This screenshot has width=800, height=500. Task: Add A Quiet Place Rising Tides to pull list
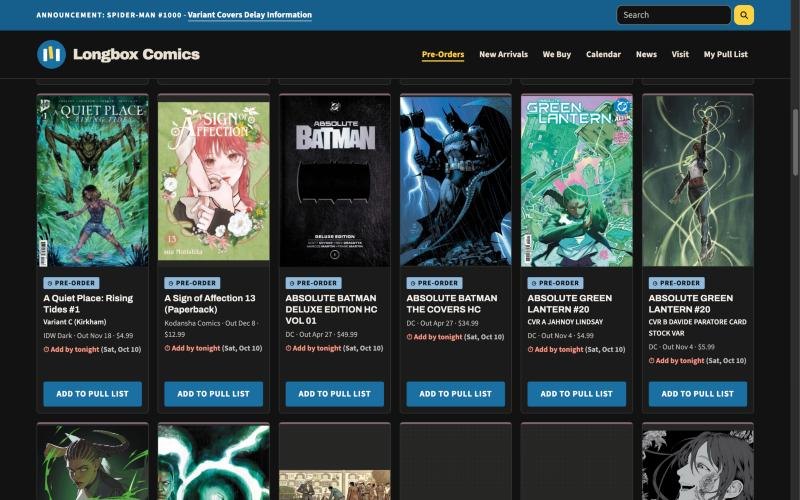[92, 394]
